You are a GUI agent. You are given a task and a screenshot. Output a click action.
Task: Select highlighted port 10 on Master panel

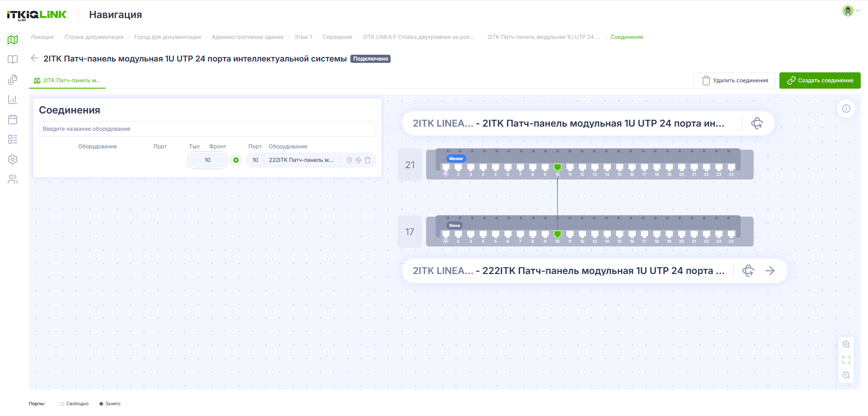point(557,167)
